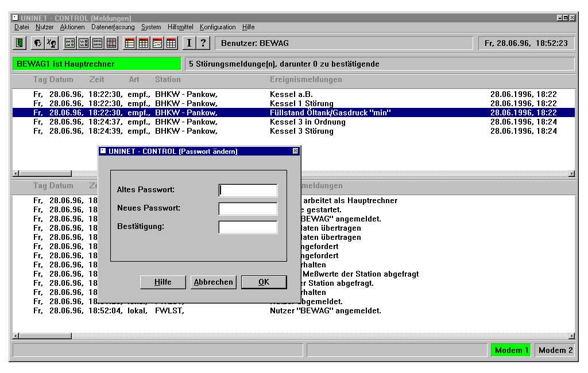588x373 pixels.
Task: Click the 'Station' column header in upper list
Action: tap(168, 79)
